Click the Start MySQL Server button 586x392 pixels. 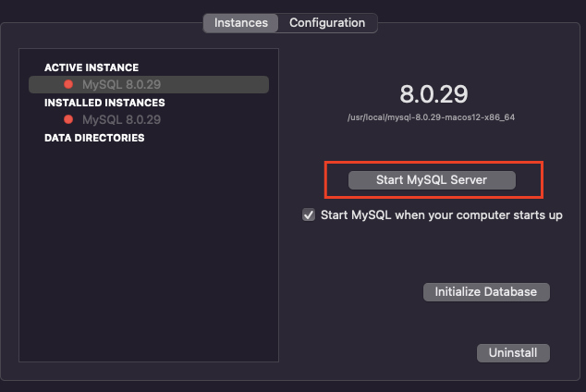(x=432, y=180)
